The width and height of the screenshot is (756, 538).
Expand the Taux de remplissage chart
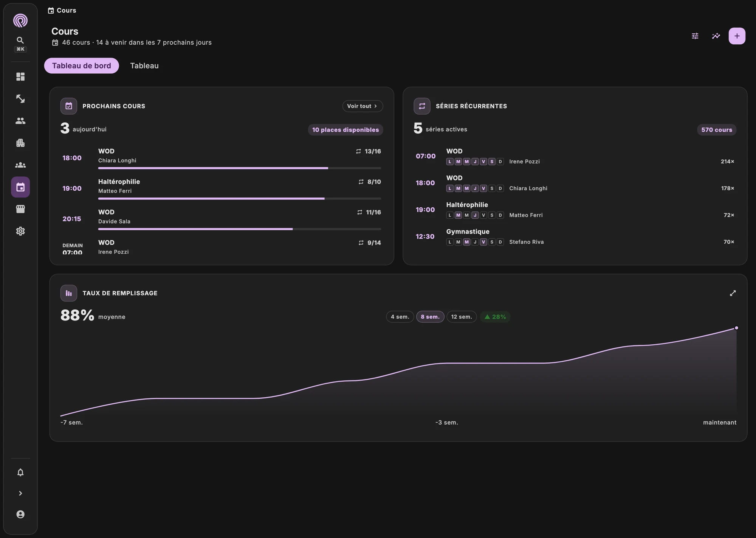[733, 293]
